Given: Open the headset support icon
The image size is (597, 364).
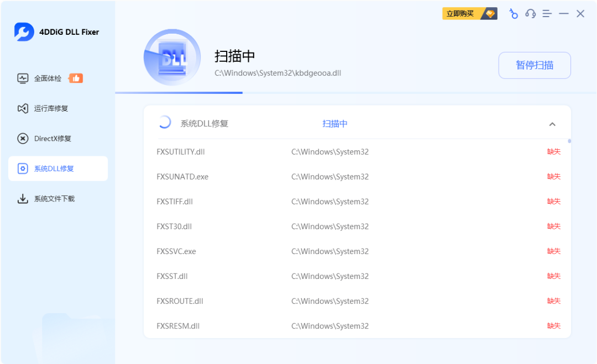Looking at the screenshot, I should pos(530,14).
